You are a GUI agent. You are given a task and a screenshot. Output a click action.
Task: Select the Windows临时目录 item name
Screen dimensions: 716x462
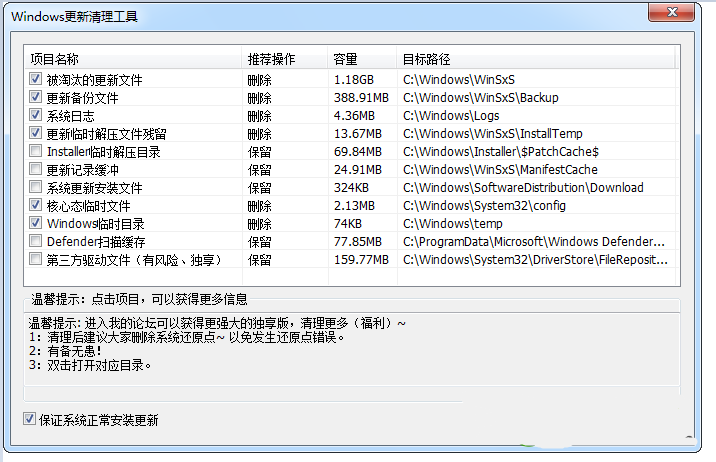(x=96, y=224)
